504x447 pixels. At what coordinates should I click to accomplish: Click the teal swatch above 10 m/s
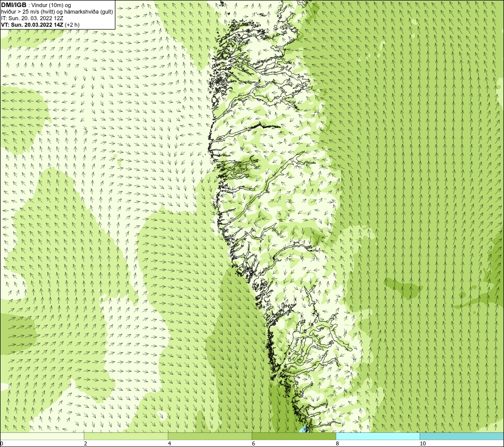click(x=462, y=436)
